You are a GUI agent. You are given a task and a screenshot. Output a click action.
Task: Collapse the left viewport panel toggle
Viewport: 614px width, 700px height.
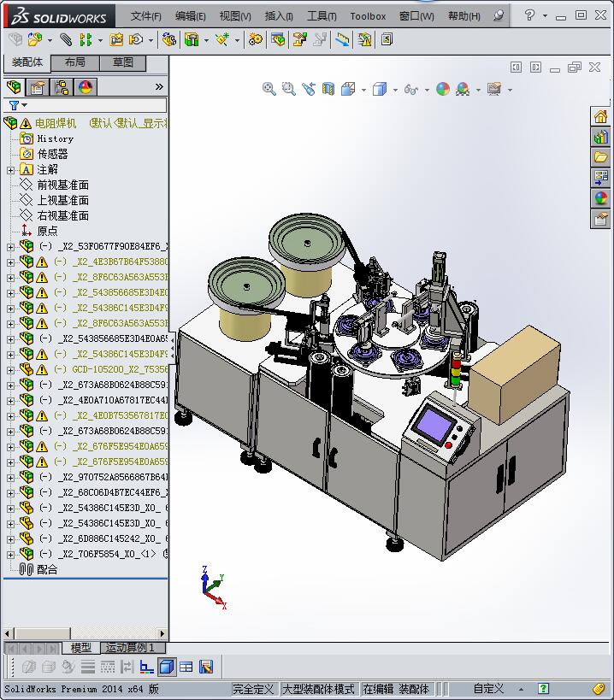516,68
